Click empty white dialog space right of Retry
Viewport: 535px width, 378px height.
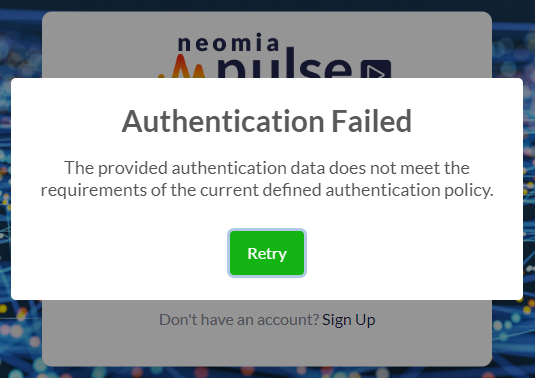click(x=414, y=253)
